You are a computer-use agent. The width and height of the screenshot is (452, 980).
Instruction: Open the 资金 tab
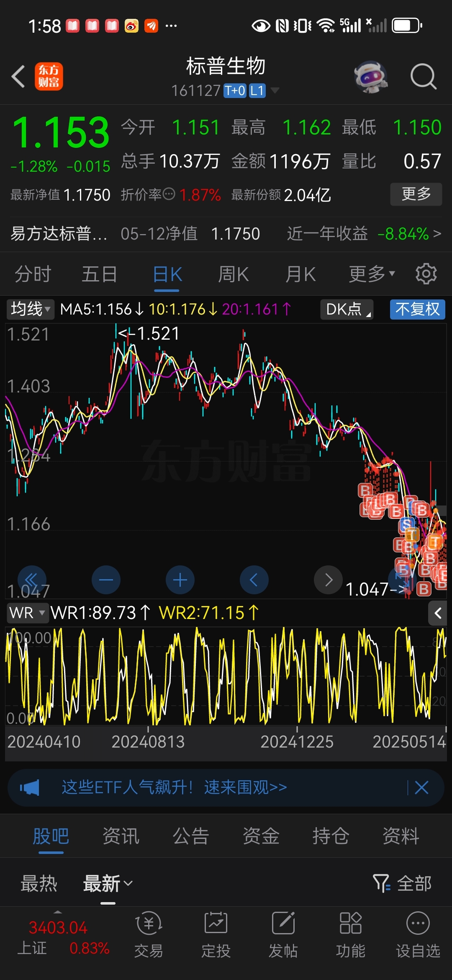261,836
